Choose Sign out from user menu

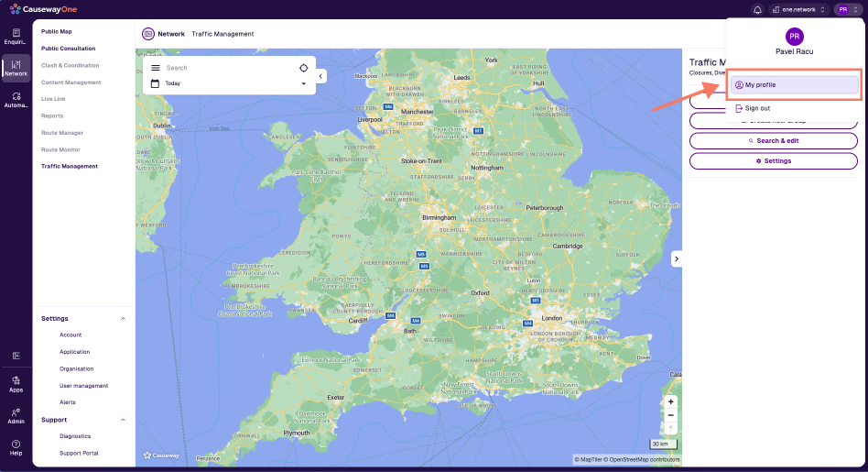coord(757,108)
